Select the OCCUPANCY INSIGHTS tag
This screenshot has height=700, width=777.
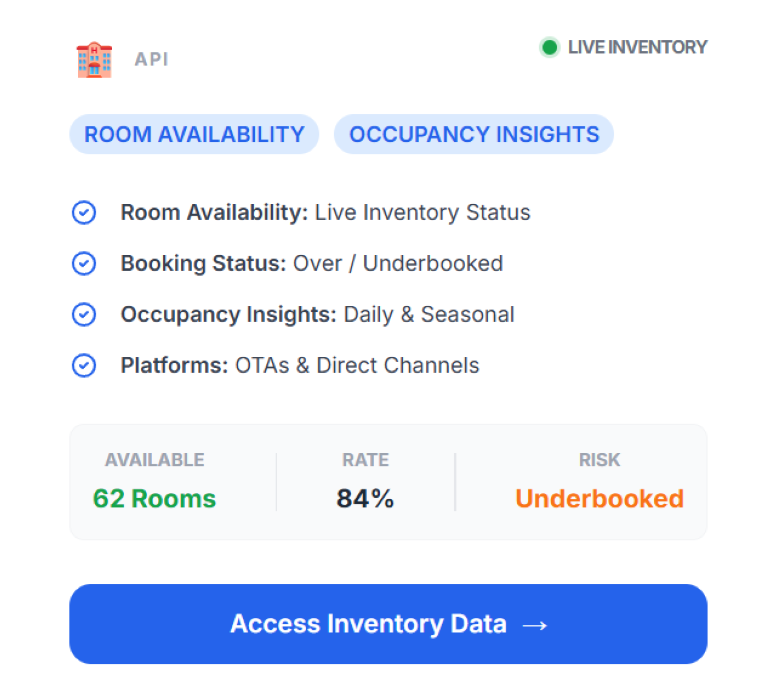click(x=474, y=134)
